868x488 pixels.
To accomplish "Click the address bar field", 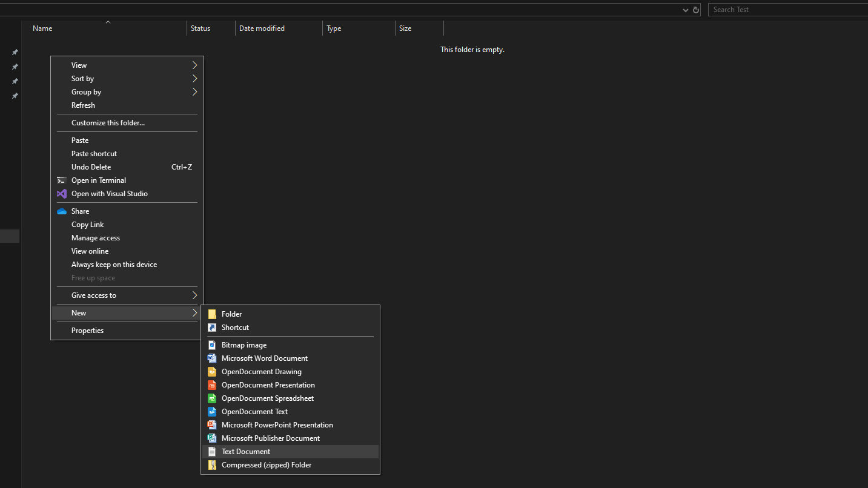I will pos(339,10).
